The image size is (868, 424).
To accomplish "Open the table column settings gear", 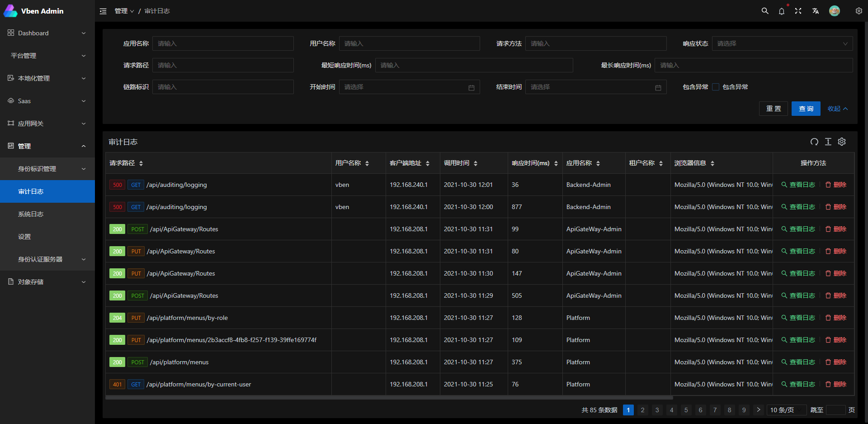I will [x=841, y=142].
